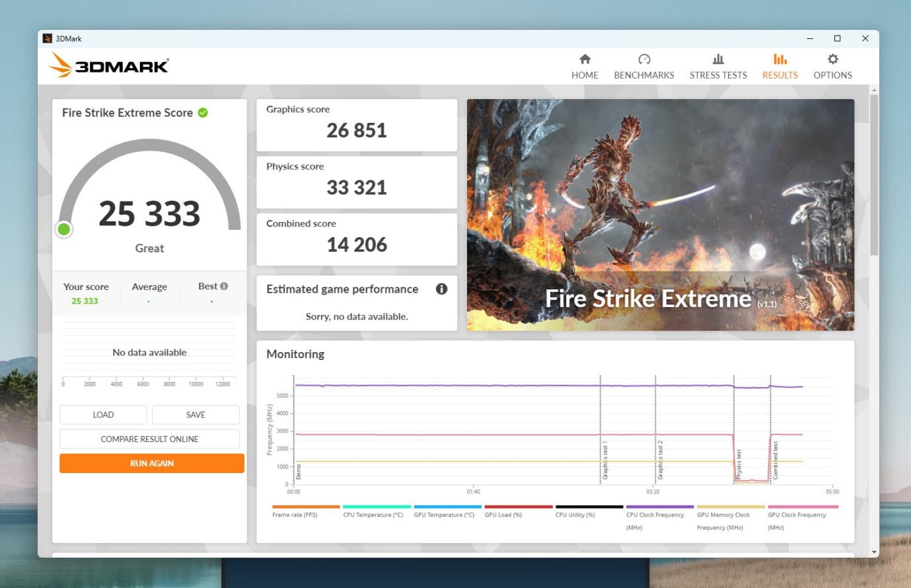Click the Combined test marker
The image size is (911, 588).
tap(776, 461)
